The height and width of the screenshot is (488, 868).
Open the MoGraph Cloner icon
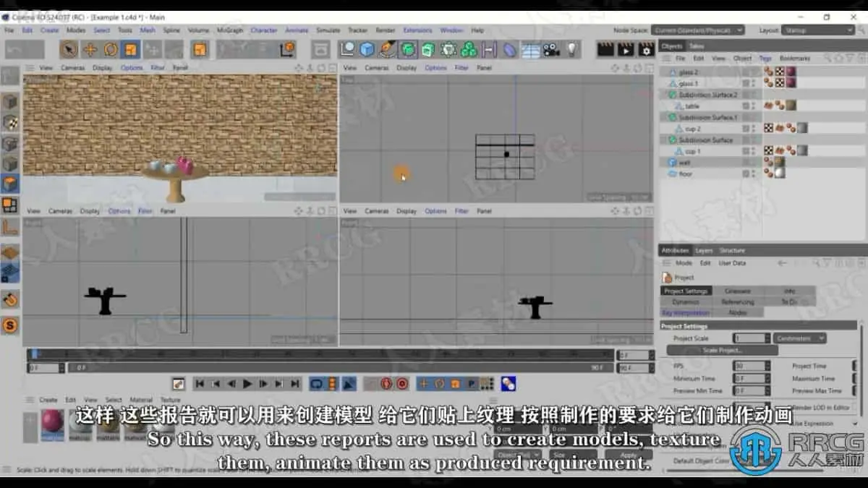[469, 49]
